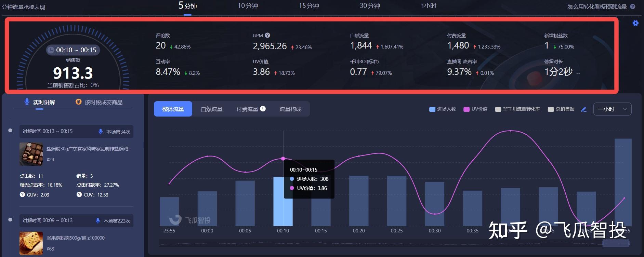Open the 一小时 time range dropdown
Viewport: 644px width, 257px height.
pyautogui.click(x=612, y=109)
